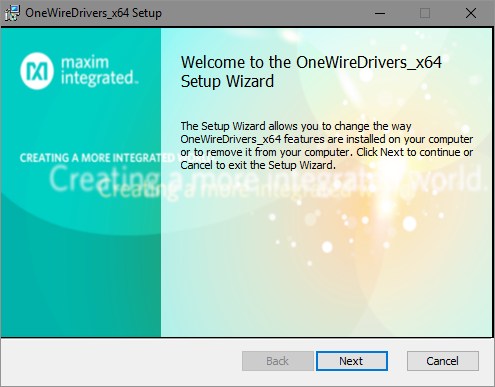Viewport: 495px width, 387px height.
Task: Click empty title bar space beside the minimize button
Action: coord(267,13)
